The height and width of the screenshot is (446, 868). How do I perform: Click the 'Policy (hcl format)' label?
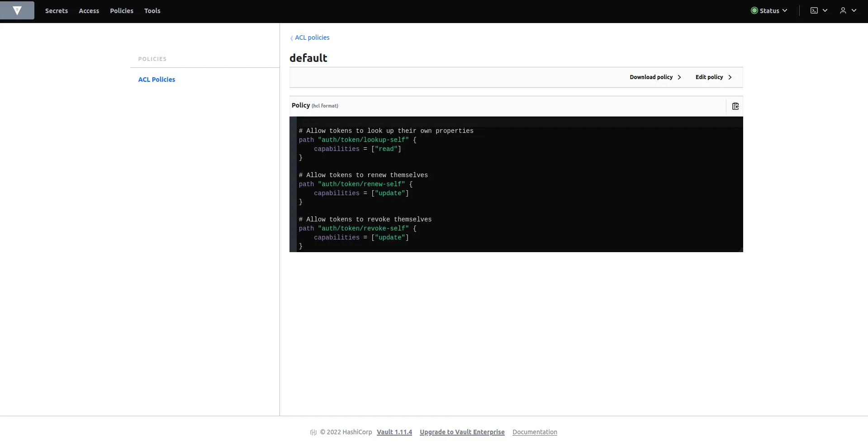tap(315, 105)
